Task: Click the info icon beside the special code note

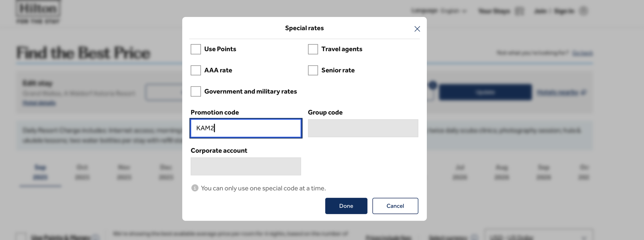Action: (x=195, y=188)
